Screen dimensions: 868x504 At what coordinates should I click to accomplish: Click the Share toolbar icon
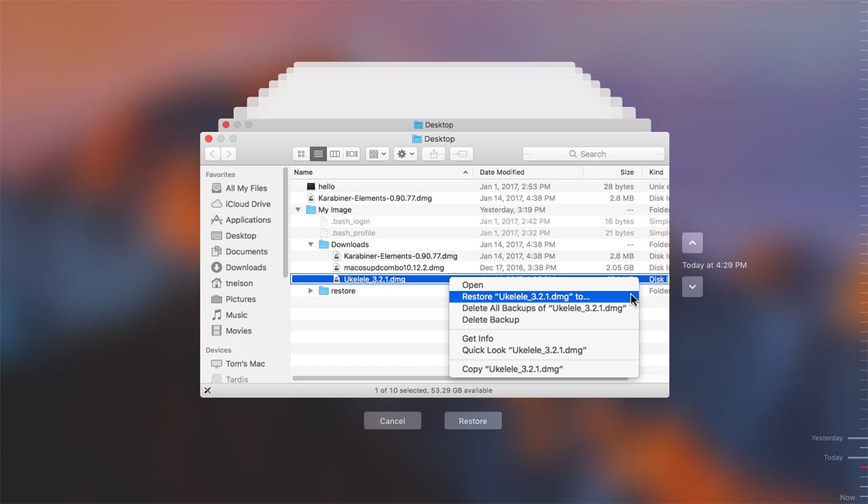(434, 154)
